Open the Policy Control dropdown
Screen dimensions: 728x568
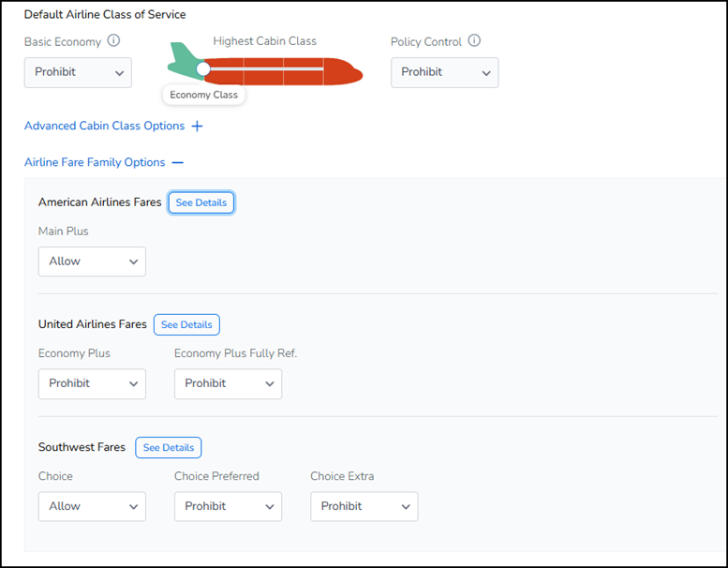tap(444, 72)
